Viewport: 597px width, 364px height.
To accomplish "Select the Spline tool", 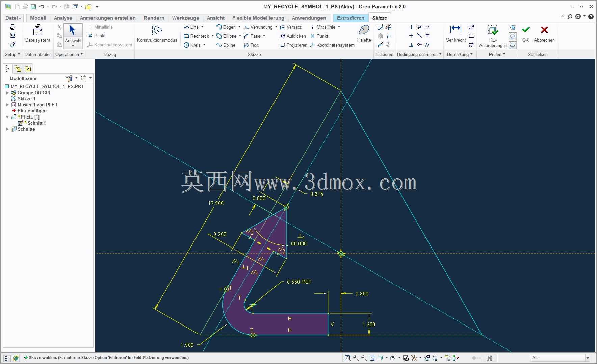I will pos(226,45).
